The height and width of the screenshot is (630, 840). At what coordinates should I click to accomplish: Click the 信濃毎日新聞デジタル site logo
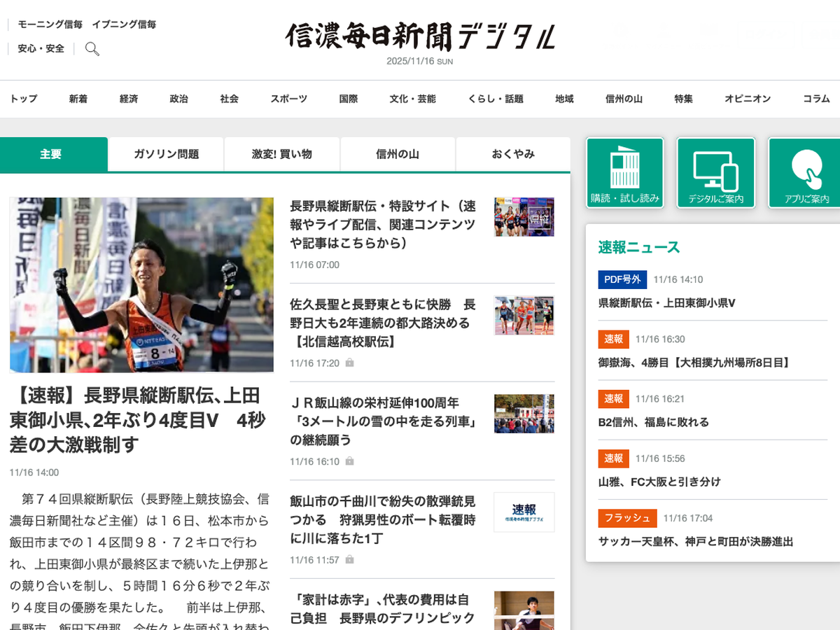click(x=420, y=36)
